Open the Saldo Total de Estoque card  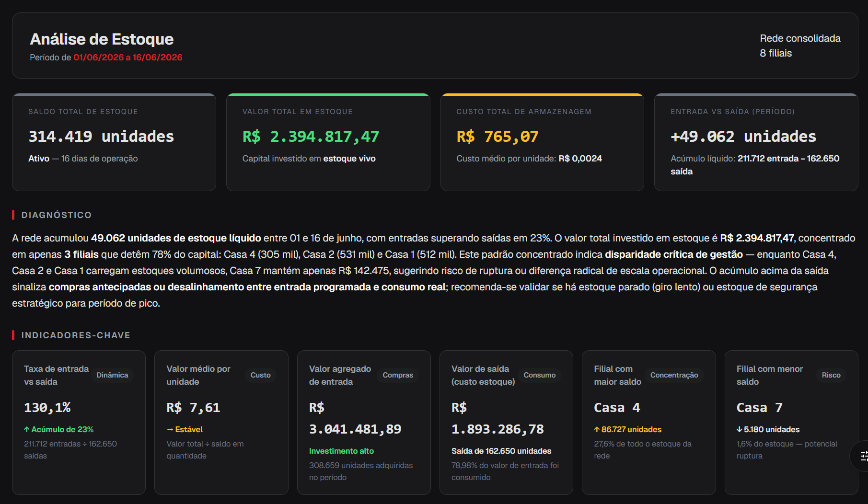click(114, 142)
